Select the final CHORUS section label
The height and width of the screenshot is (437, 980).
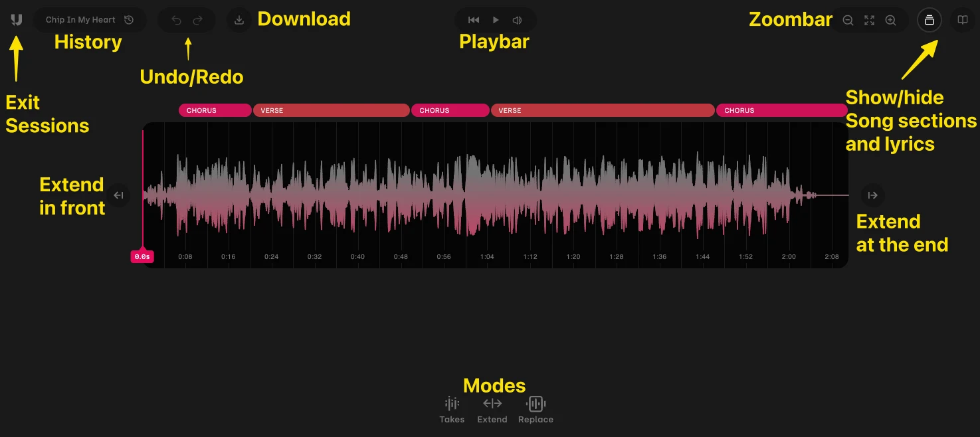pyautogui.click(x=782, y=110)
